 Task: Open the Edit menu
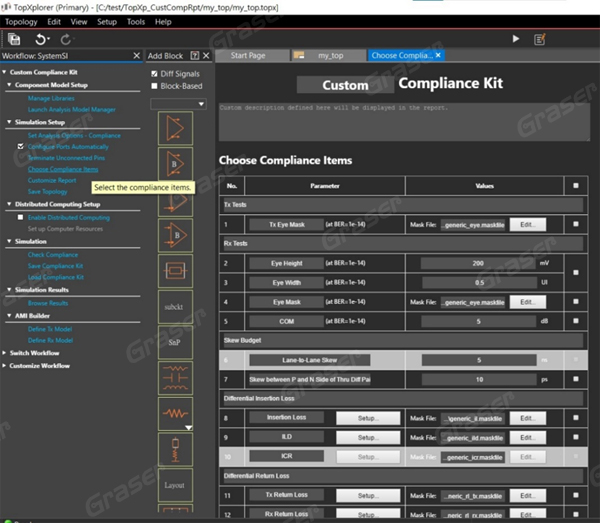[54, 22]
